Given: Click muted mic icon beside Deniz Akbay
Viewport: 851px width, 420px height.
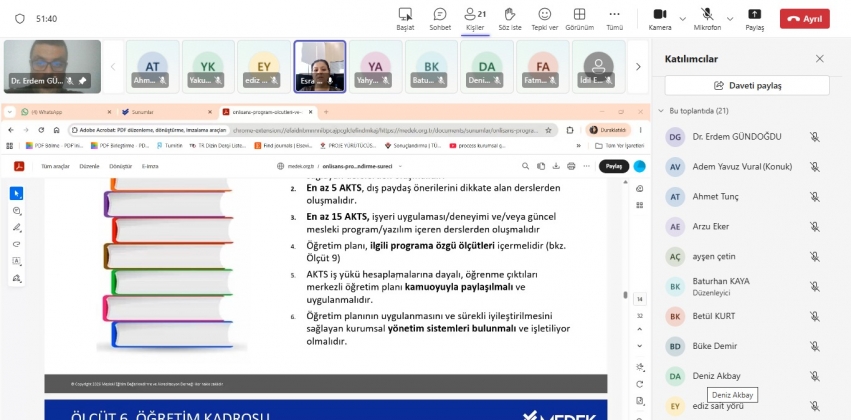Looking at the screenshot, I should coord(814,376).
